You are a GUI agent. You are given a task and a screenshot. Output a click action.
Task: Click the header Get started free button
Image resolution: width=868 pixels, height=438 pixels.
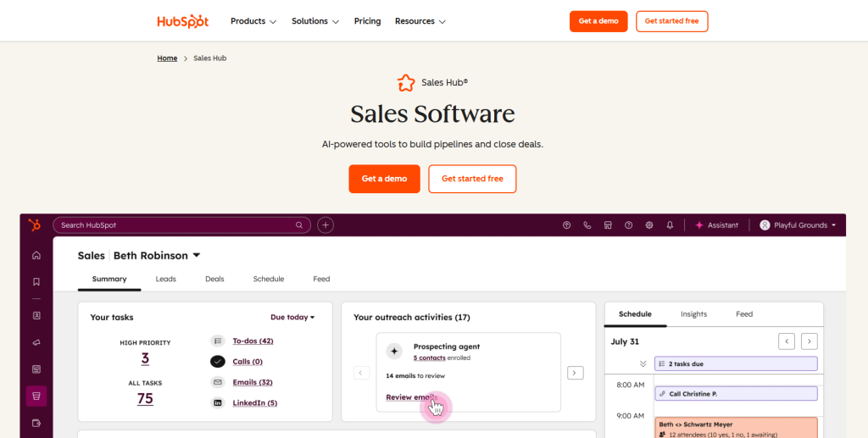pyautogui.click(x=672, y=21)
